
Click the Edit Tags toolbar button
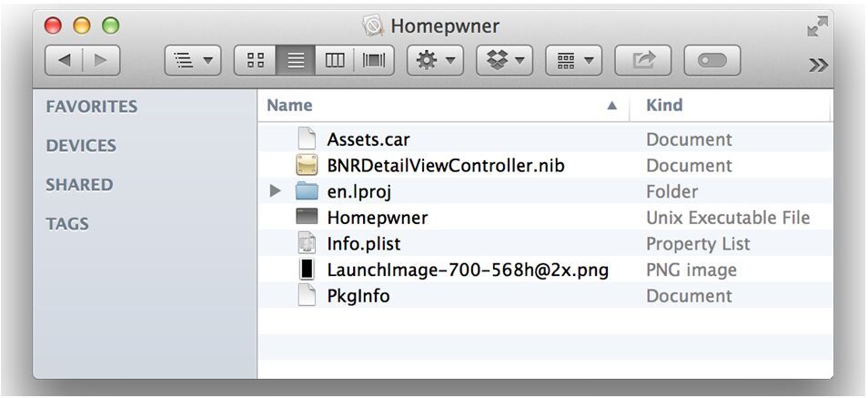712,60
